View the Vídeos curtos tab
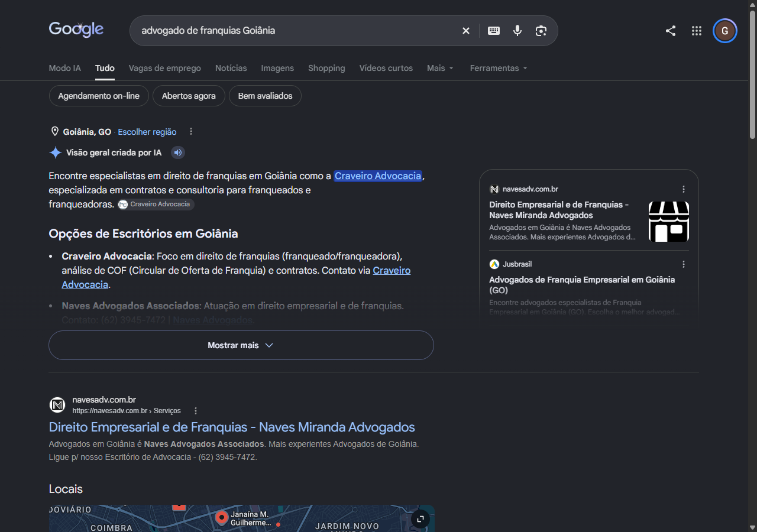This screenshot has height=532, width=757. (x=386, y=68)
